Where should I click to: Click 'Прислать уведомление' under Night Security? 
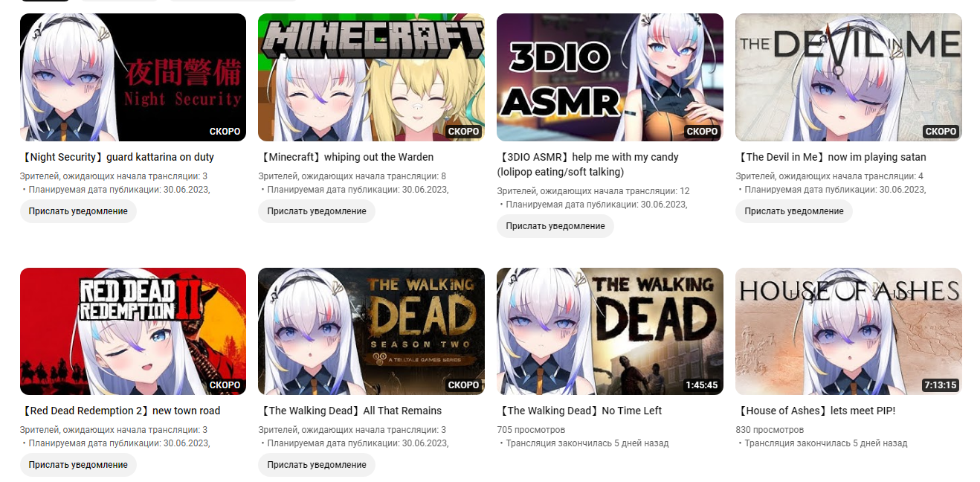click(x=78, y=211)
